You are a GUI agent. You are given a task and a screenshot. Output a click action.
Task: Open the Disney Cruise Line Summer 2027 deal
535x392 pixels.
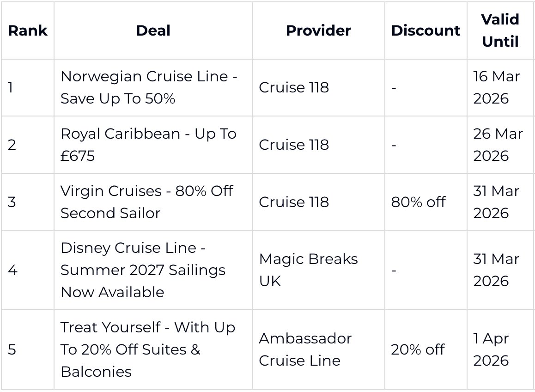coord(143,270)
